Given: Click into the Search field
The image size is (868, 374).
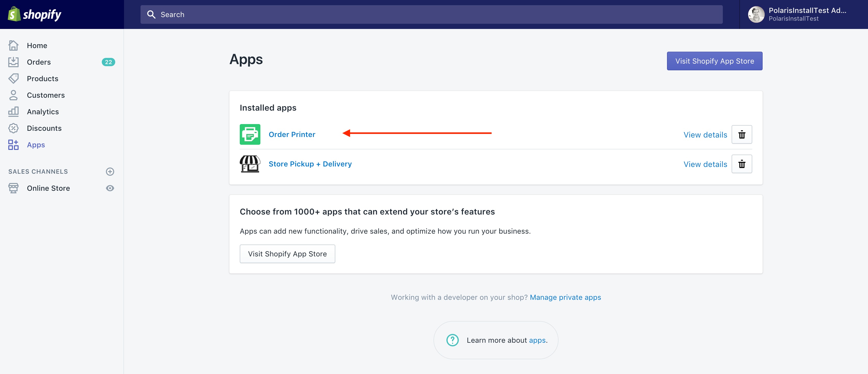Looking at the screenshot, I should tap(431, 14).
